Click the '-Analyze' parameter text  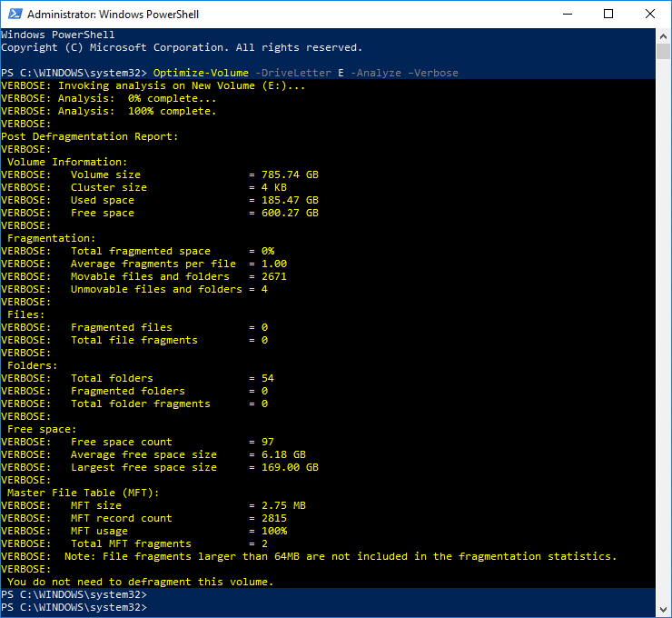(376, 73)
